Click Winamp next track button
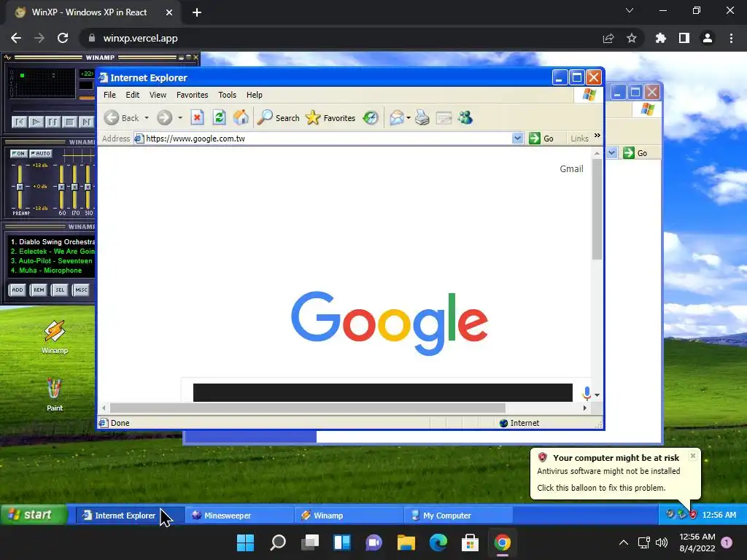 pos(86,122)
